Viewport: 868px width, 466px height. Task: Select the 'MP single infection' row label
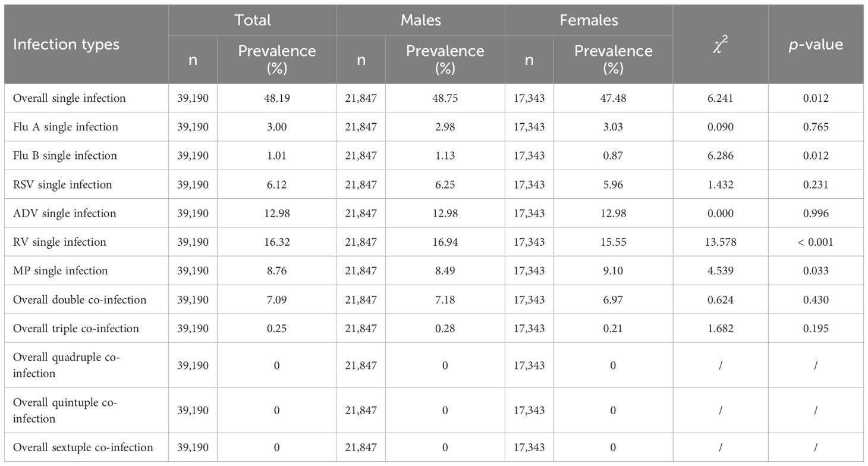click(60, 270)
